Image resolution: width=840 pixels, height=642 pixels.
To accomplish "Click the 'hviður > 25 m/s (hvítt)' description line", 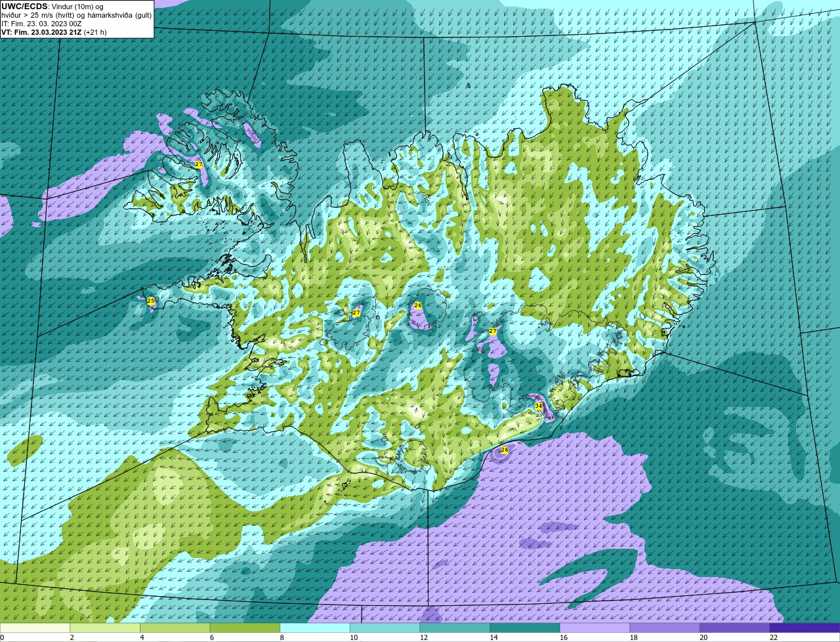I will (76, 15).
